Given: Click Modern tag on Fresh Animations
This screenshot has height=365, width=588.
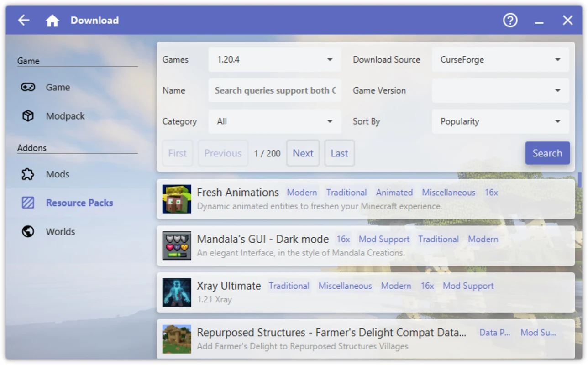Looking at the screenshot, I should click(302, 193).
